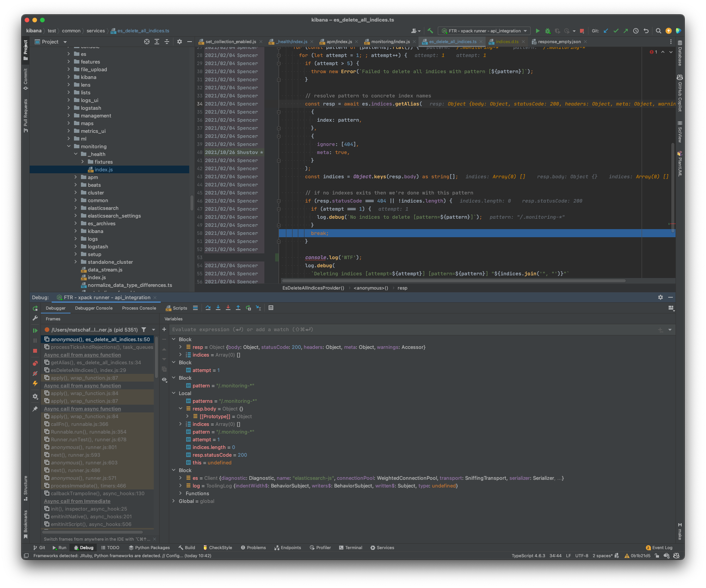The width and height of the screenshot is (706, 588).
Task: Expand the resp variable in Variables
Action: 180,347
